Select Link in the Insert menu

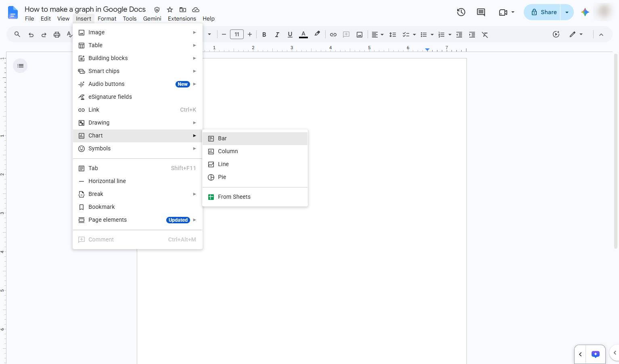[x=138, y=110]
